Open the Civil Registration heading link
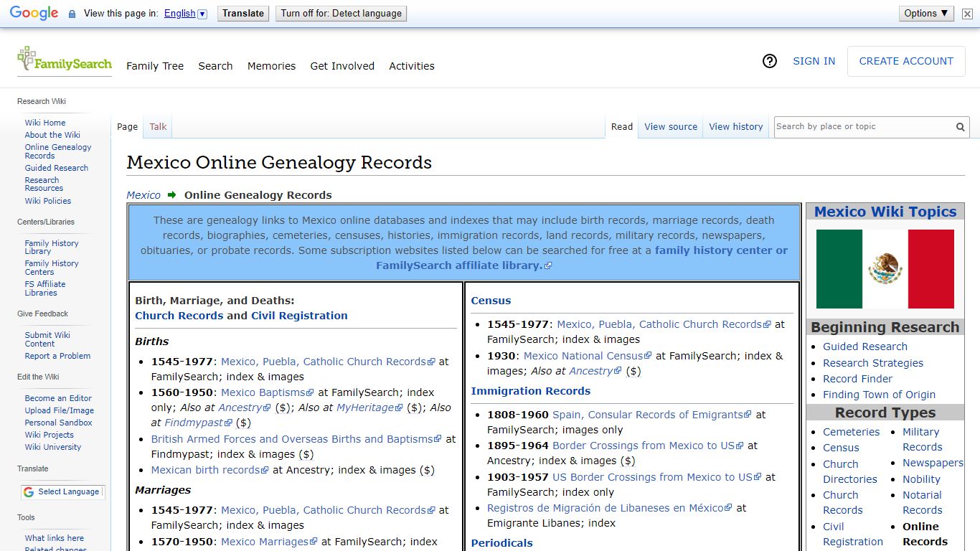Image resolution: width=980 pixels, height=551 pixels. (x=299, y=316)
